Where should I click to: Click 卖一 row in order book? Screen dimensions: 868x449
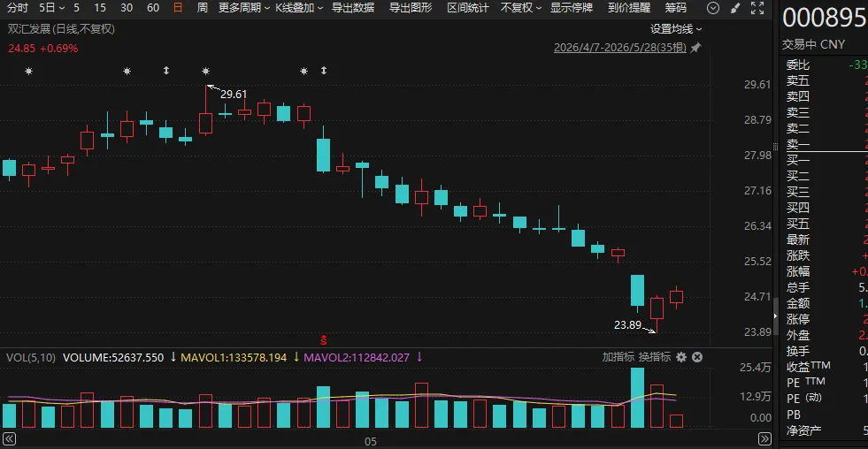pos(825,144)
